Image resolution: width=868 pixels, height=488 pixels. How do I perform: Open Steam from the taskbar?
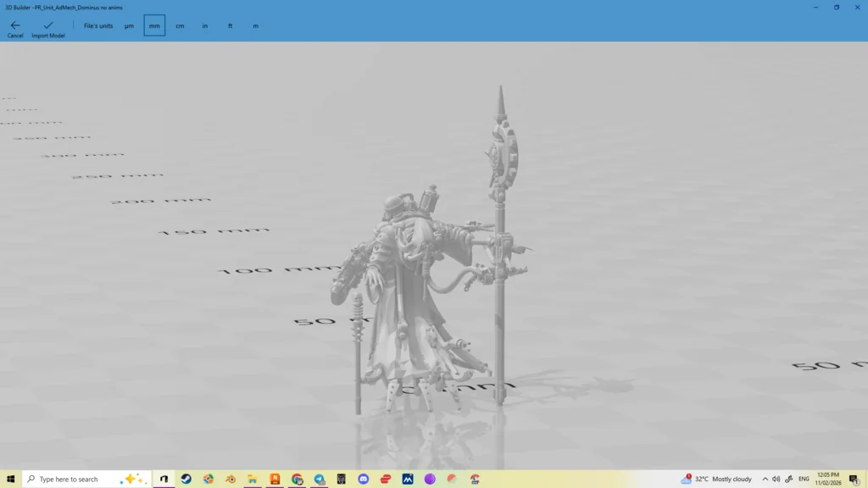coord(186,479)
